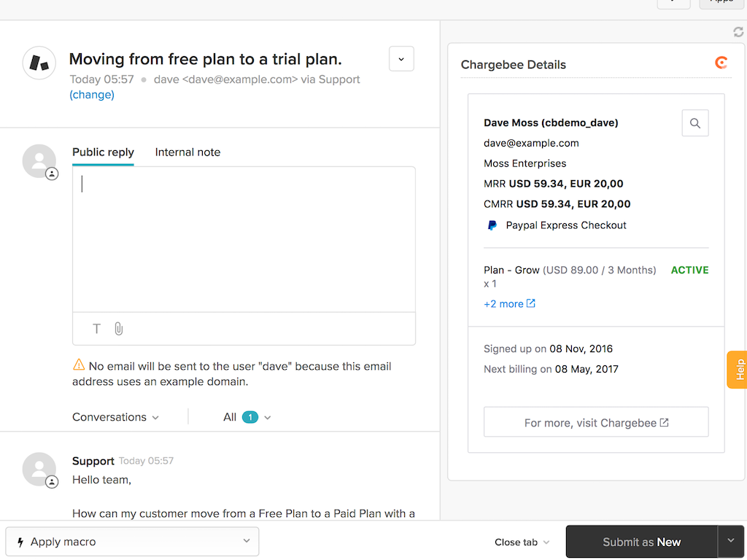
Task: Click the paperclip attach file icon
Action: point(119,329)
